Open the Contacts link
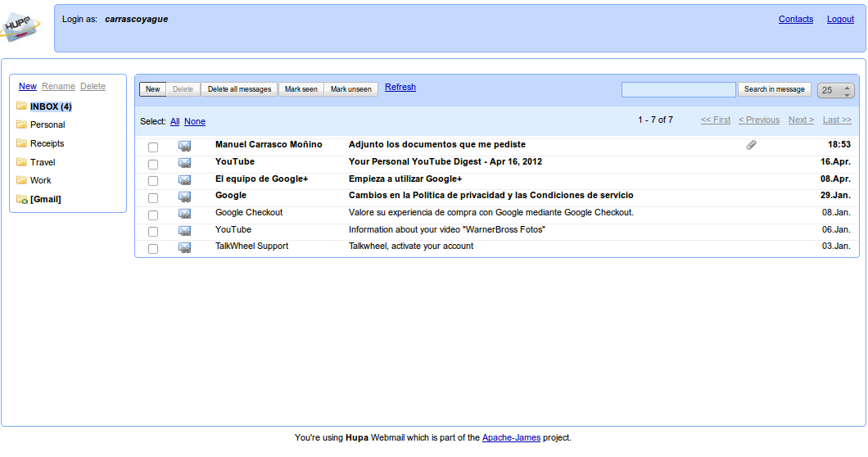The height and width of the screenshot is (457, 868). coord(796,19)
